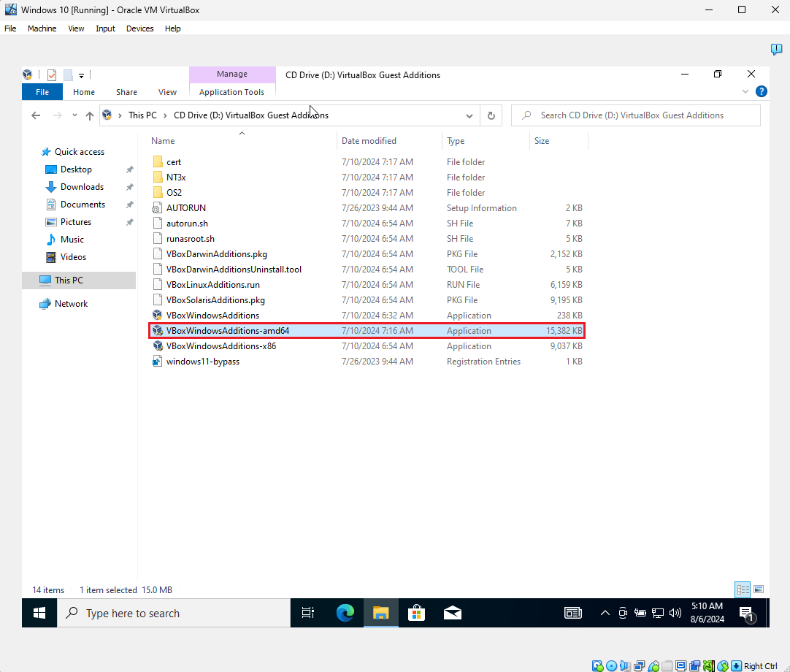Sort the file list by Date modified
The image size is (790, 672).
point(369,141)
